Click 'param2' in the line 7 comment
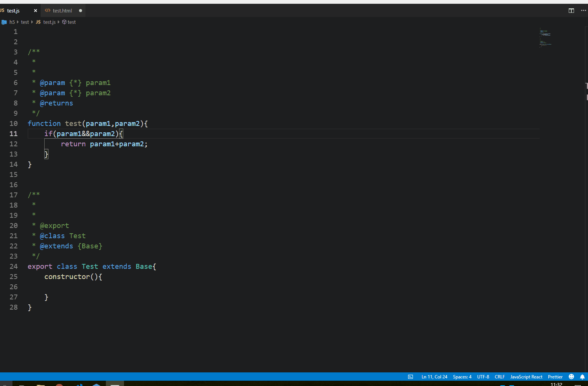The height and width of the screenshot is (386, 588). click(x=98, y=93)
